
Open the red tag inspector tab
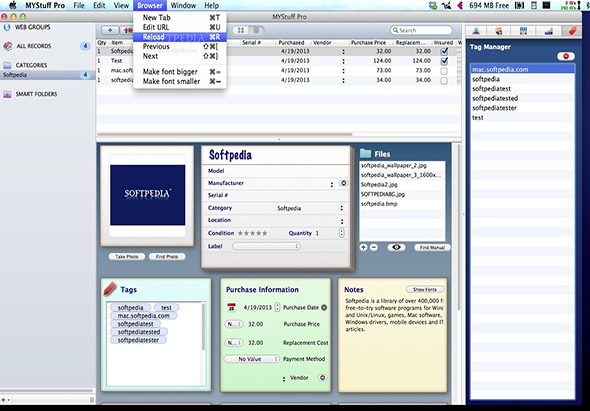pos(572,31)
